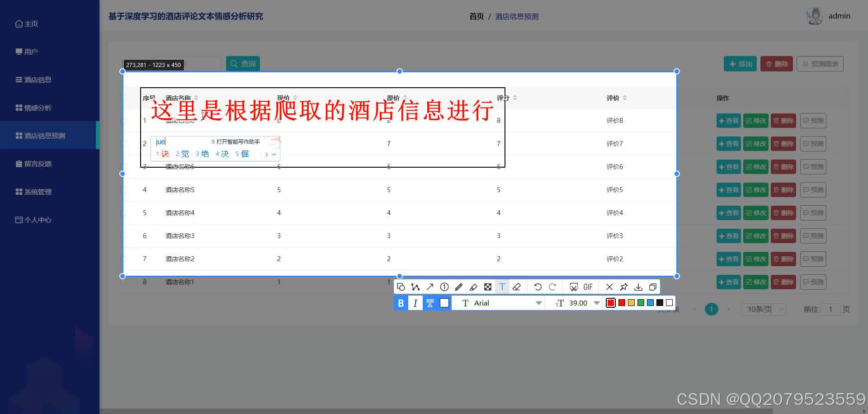Select the Arrow annotation tool
868x414 pixels.
point(430,287)
